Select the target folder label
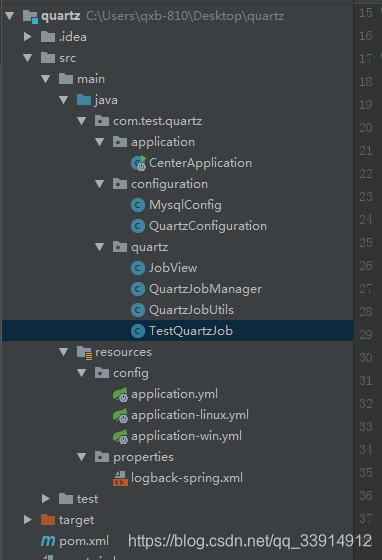The image size is (382, 560). 76,520
